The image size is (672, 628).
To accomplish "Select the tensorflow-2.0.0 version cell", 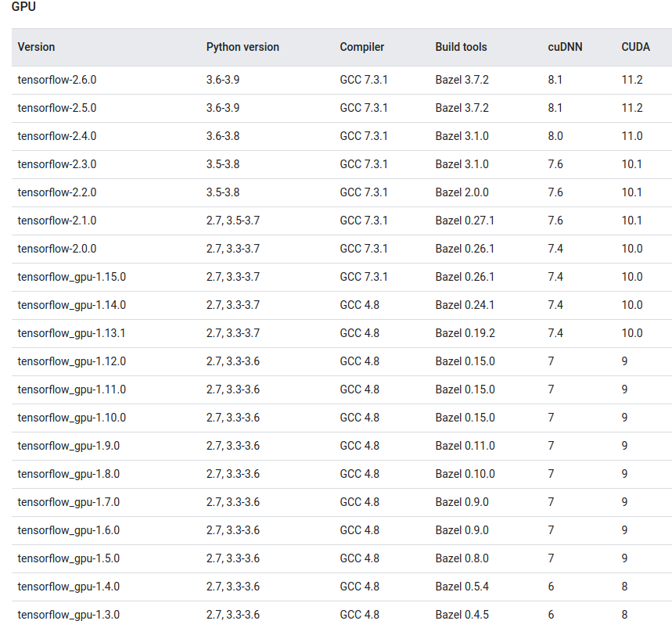I will tap(56, 249).
